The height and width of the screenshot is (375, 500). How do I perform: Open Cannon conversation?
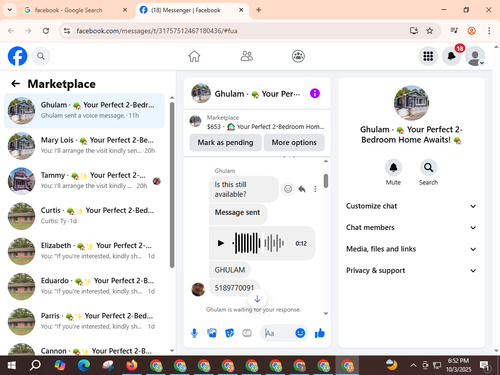tap(84, 349)
